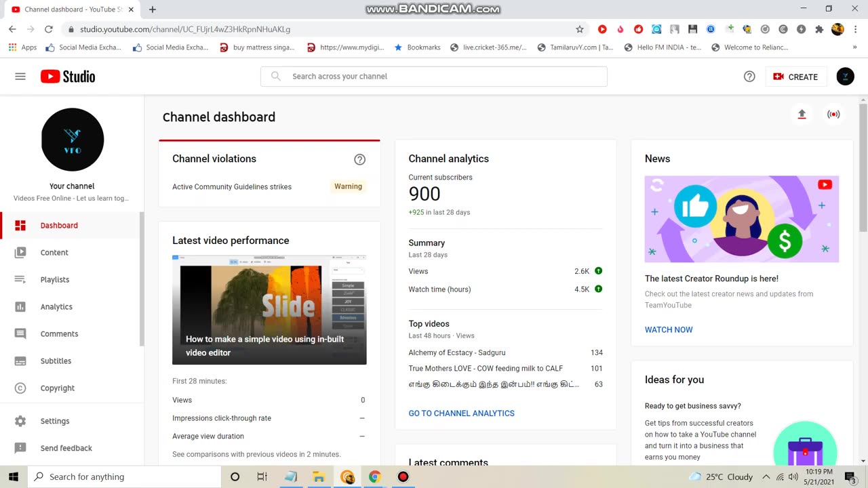Open Analytics in the sidebar
The image size is (868, 488).
(70, 306)
